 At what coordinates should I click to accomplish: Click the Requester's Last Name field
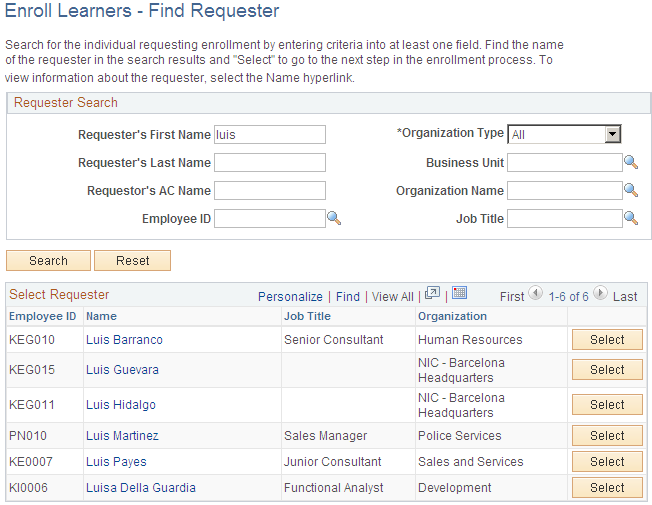tap(270, 163)
